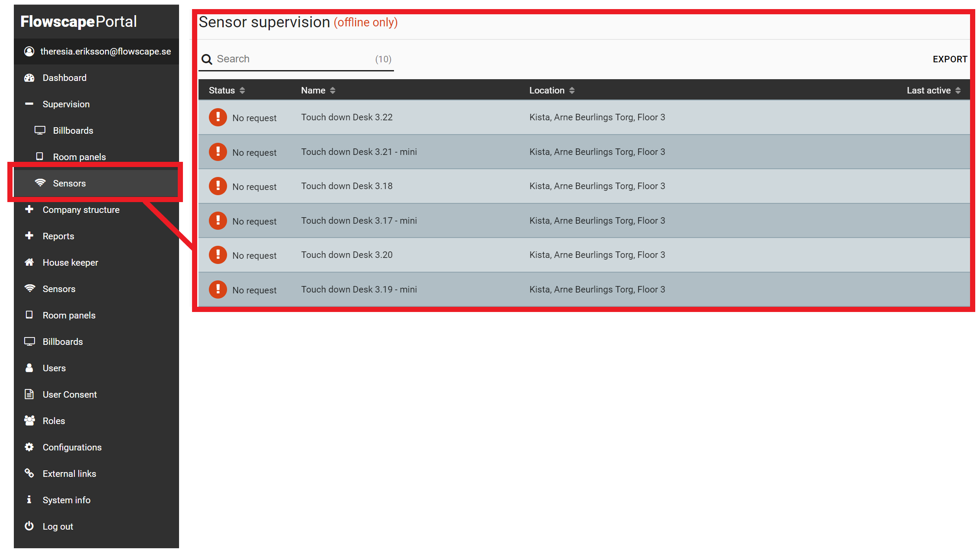The width and height of the screenshot is (980, 553).
Task: Sort table by Name column arrows
Action: pyautogui.click(x=333, y=90)
